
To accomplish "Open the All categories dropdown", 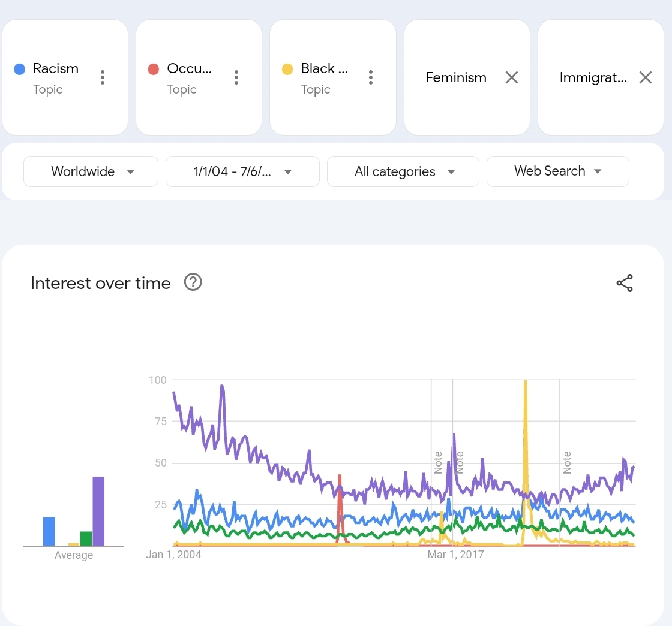I will pos(403,171).
